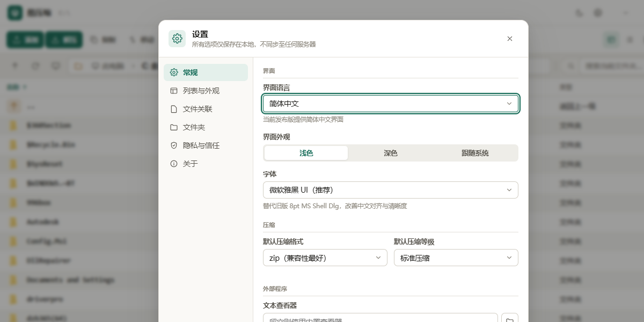Select the Documents and Settings folder in background list
Viewport: 644px width, 322px height.
click(70, 280)
